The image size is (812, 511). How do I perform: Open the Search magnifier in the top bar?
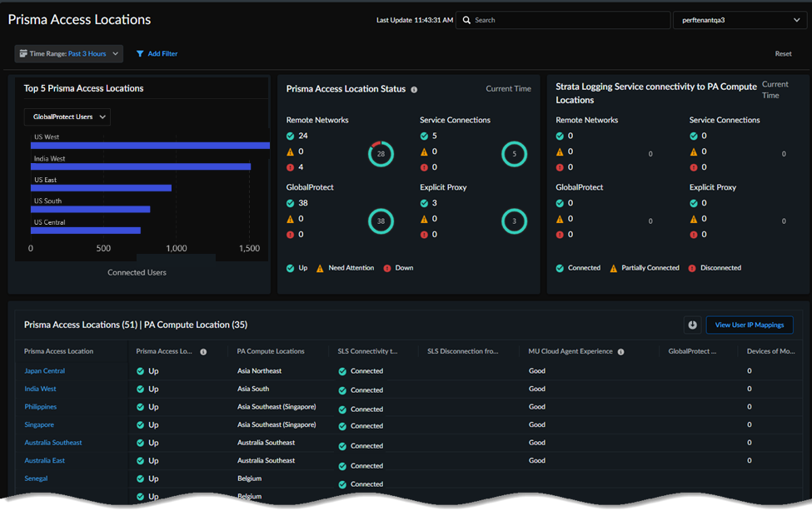pyautogui.click(x=467, y=19)
